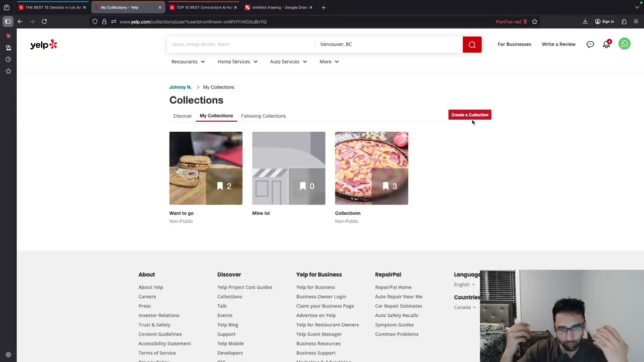Screen dimensions: 644x362
Task: Expand the Restaurants dropdown
Action: (188, 61)
